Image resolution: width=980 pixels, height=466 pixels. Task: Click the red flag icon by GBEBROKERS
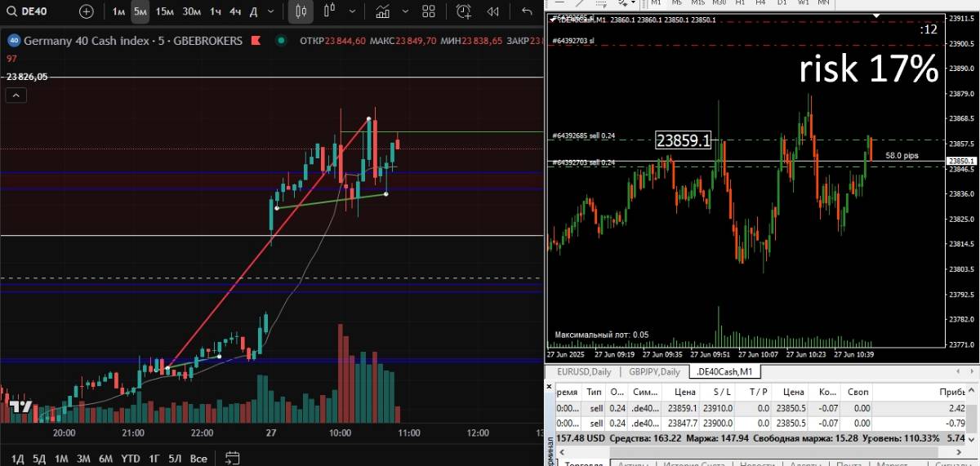pyautogui.click(x=258, y=41)
